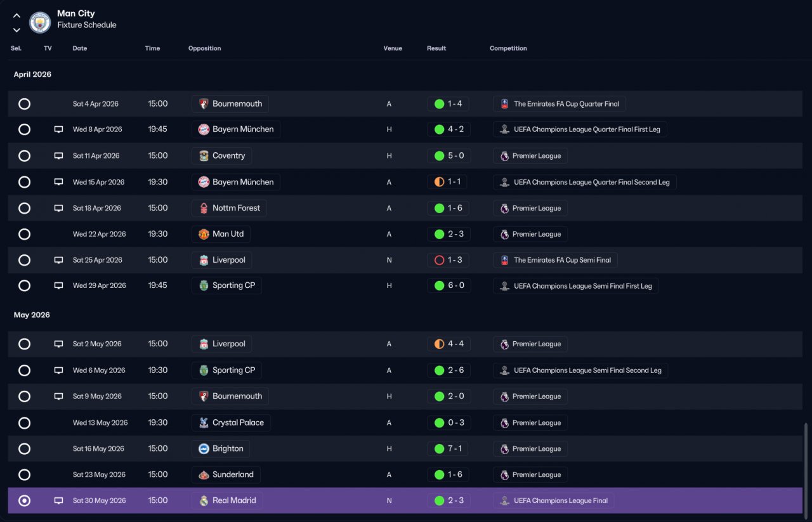Sort by Competition column header
The height and width of the screenshot is (522, 812).
coord(508,48)
